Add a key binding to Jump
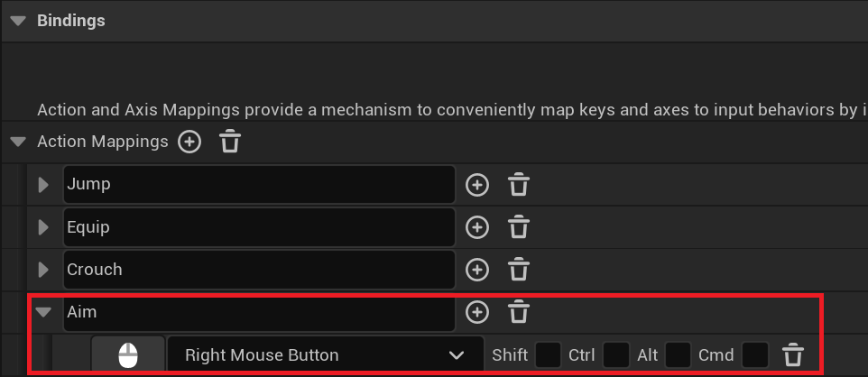The height and width of the screenshot is (377, 868). (476, 185)
